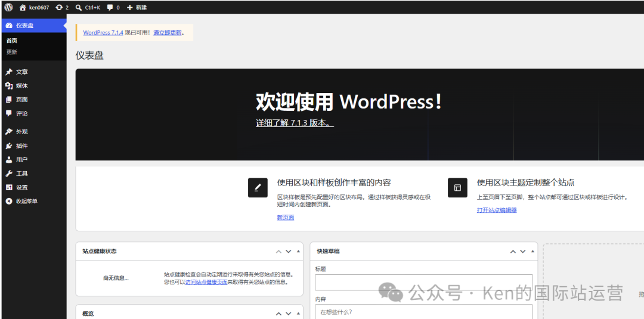Open the ken0607 site home icon
644x319 pixels.
click(23, 7)
